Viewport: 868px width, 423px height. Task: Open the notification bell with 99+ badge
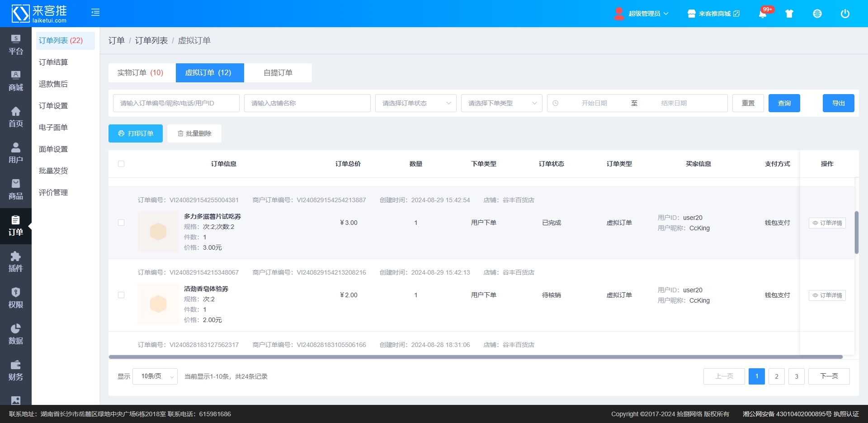coord(763,14)
